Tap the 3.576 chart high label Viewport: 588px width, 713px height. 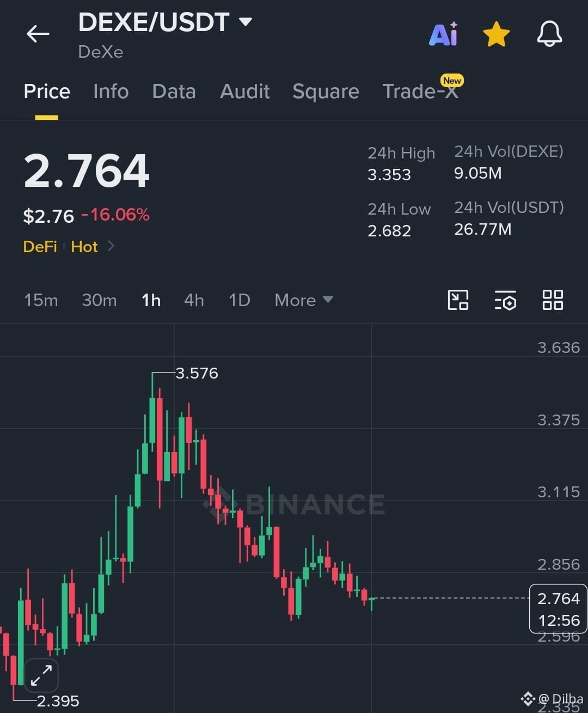[197, 373]
